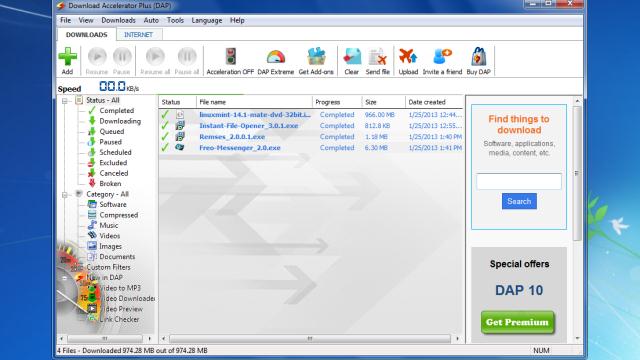Collapse the Status - All tree node

(x=64, y=101)
